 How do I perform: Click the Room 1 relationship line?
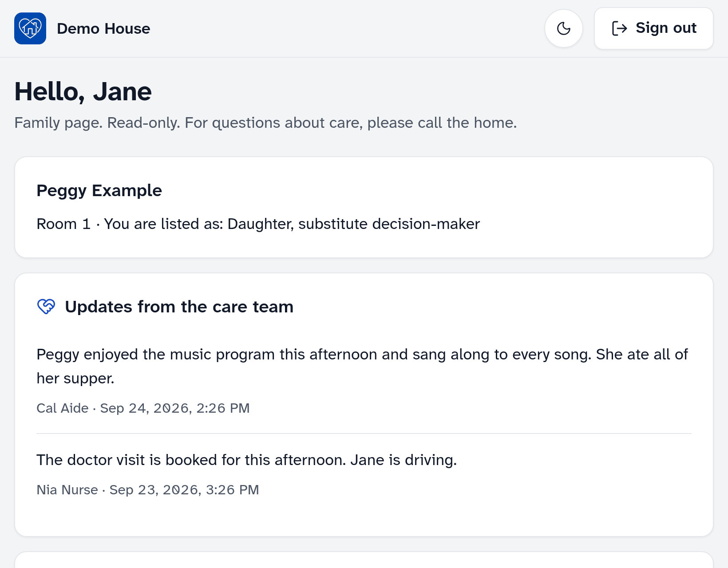pos(258,224)
